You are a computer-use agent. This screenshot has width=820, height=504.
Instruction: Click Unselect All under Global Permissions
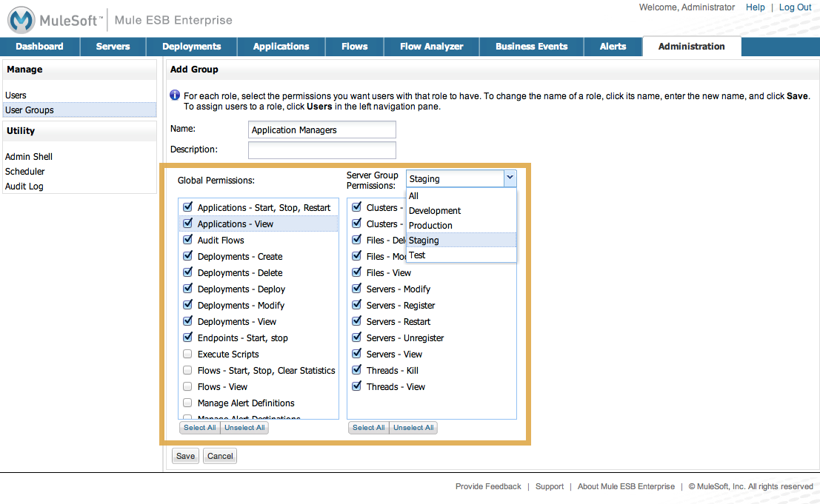pyautogui.click(x=244, y=428)
